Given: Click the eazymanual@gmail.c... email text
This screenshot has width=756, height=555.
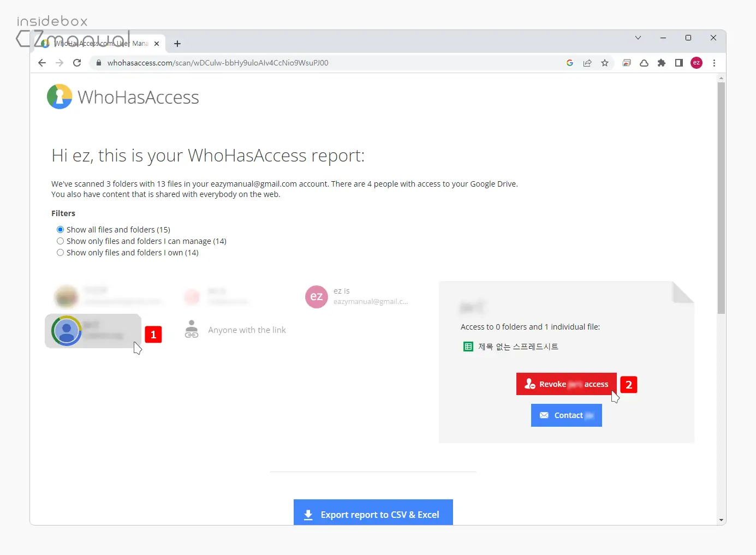Looking at the screenshot, I should (x=371, y=301).
